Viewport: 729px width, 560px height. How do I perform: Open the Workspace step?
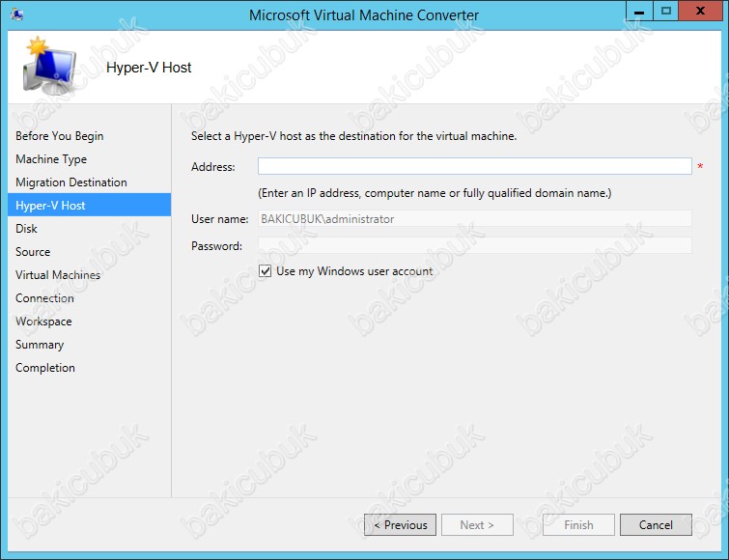pos(43,322)
